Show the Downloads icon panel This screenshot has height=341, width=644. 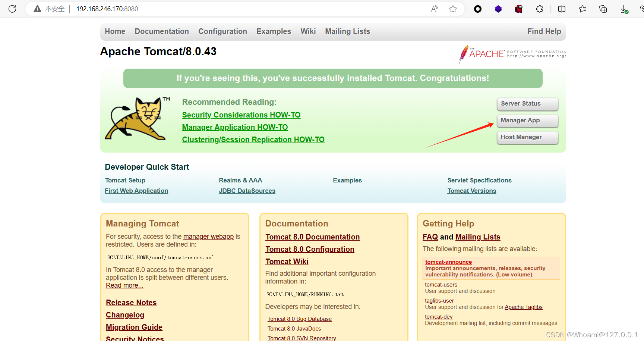[624, 9]
